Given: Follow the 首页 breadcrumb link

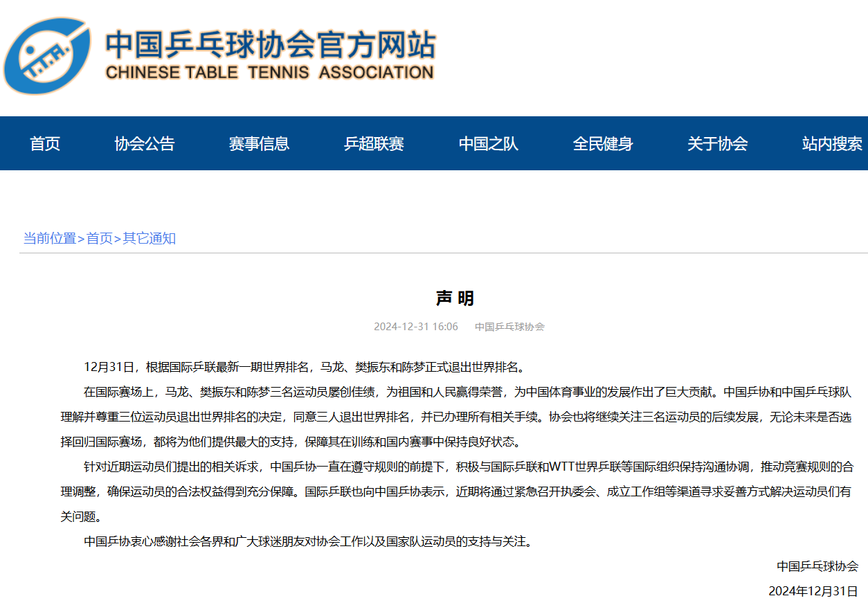Looking at the screenshot, I should (x=99, y=238).
